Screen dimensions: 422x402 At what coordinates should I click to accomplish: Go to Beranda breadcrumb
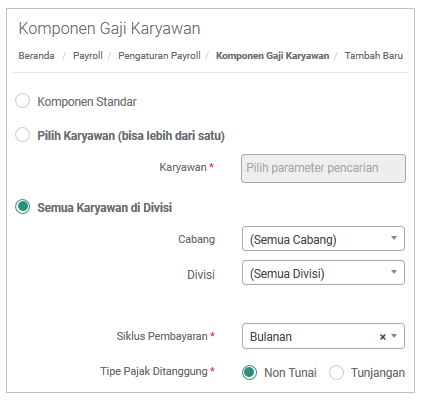point(36,55)
